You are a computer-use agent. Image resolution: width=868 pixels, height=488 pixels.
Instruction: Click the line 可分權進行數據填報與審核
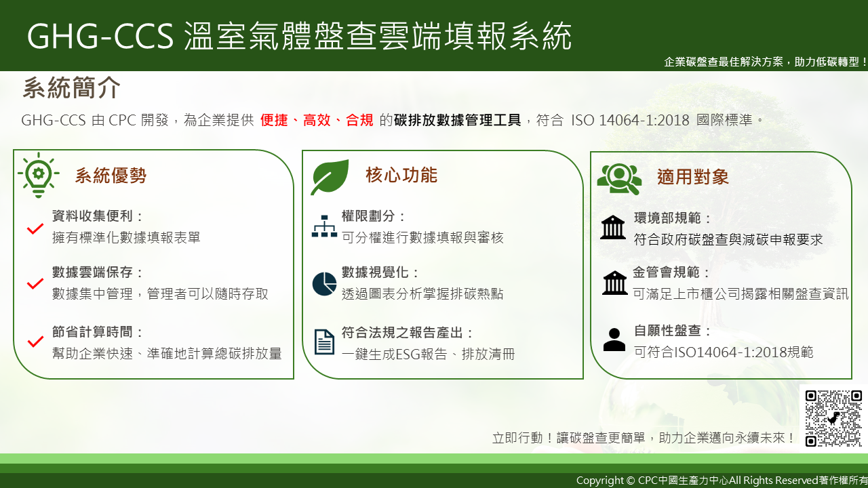422,238
